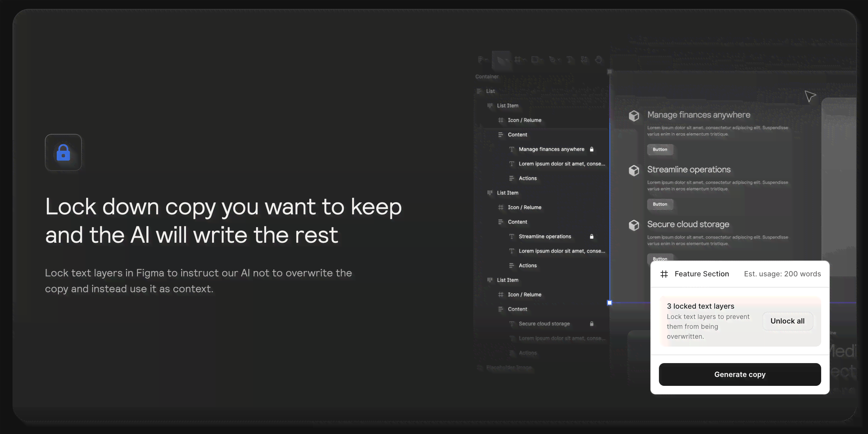Click Generate copy button

click(x=740, y=374)
